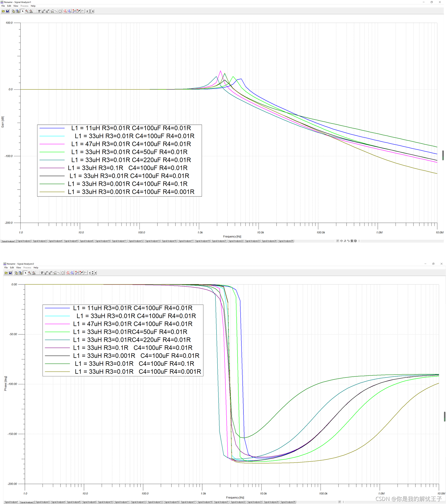Click 'Gain [dB]' axis label in top plot

point(3,122)
